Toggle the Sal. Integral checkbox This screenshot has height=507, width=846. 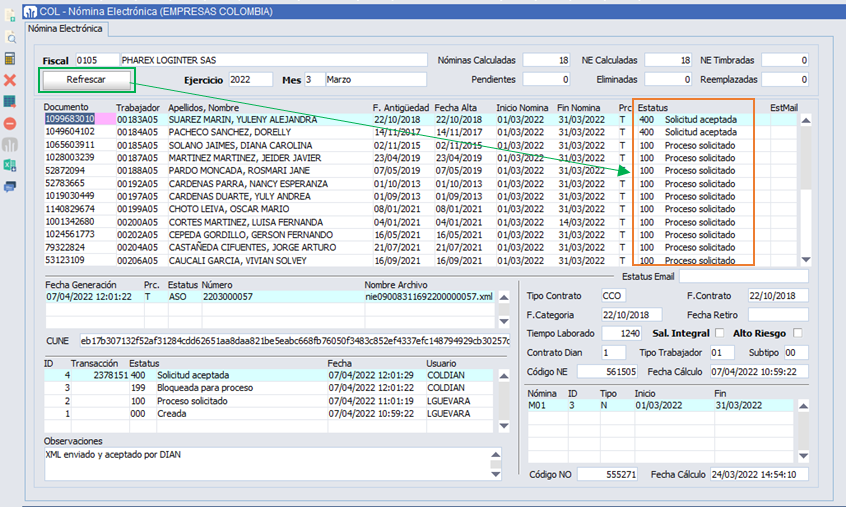(x=719, y=333)
